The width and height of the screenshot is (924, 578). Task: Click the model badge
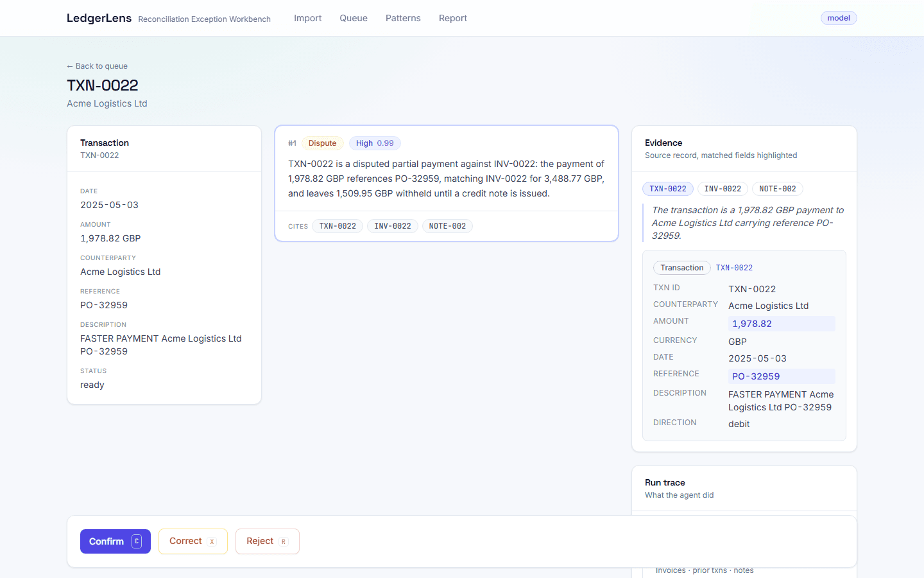tap(839, 18)
